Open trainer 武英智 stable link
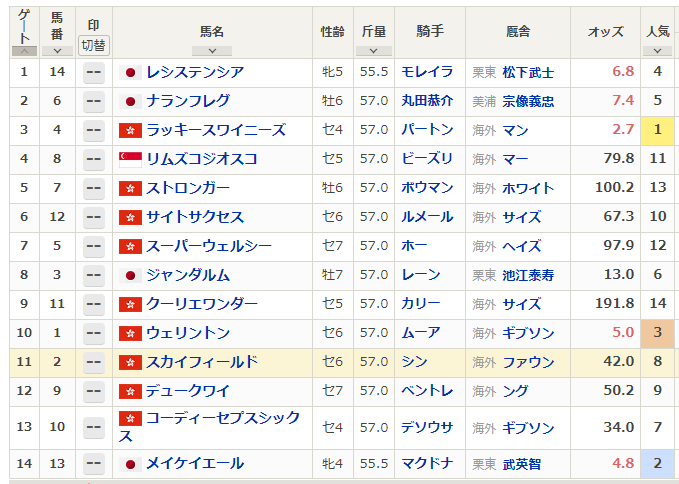The image size is (679, 484). (522, 465)
